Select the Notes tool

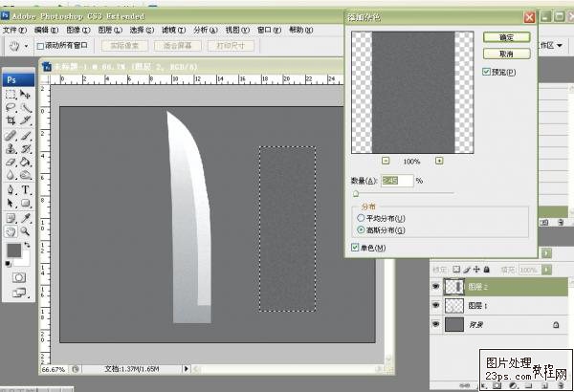pos(11,218)
